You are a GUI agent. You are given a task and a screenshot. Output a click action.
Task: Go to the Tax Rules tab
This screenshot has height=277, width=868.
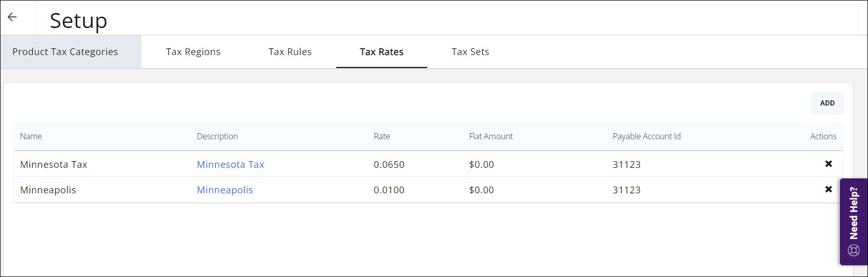coord(290,52)
